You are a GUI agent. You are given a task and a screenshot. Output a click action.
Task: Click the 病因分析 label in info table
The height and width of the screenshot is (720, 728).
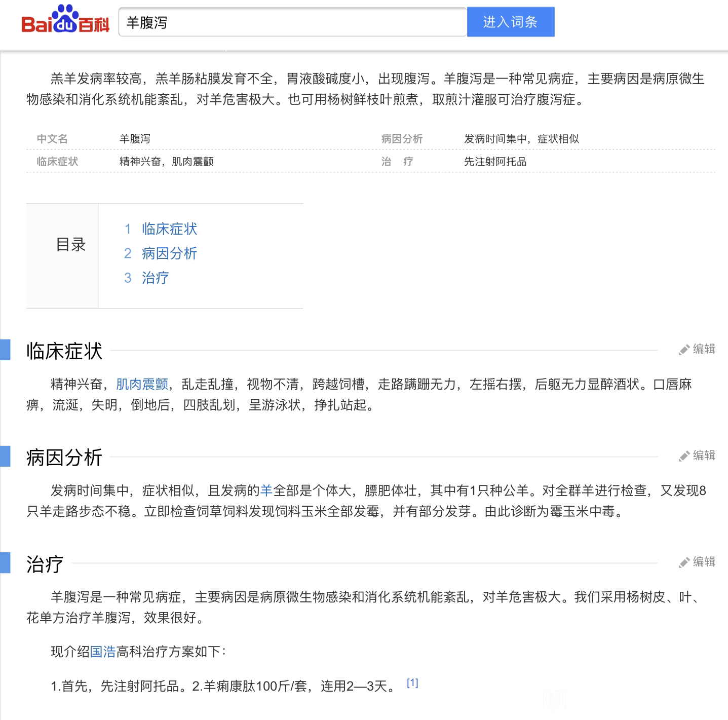pos(402,139)
